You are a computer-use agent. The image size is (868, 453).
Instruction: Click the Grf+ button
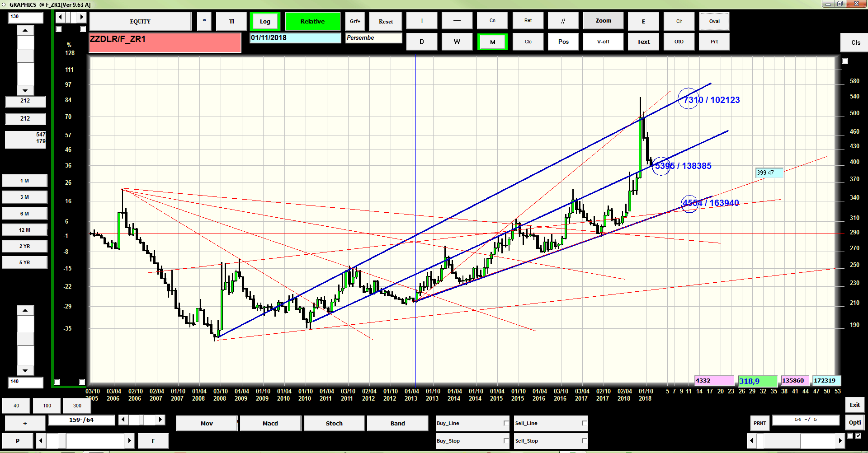355,21
